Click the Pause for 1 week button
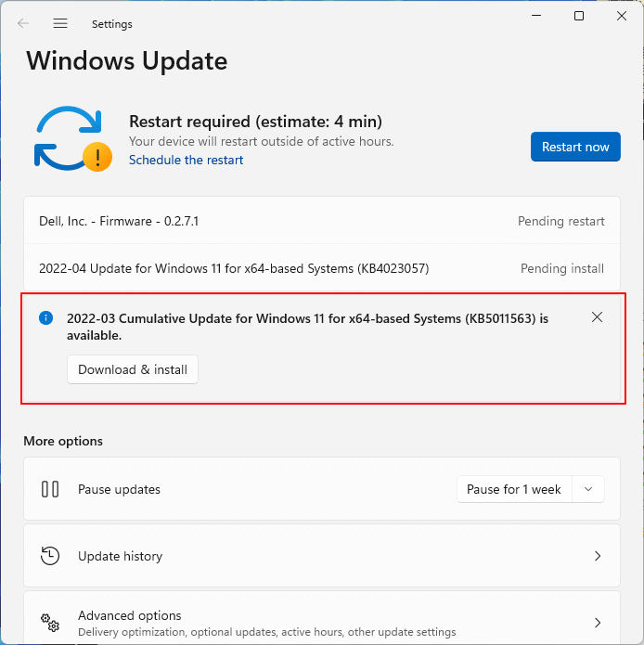Screen dimensions: 644x645 click(514, 489)
